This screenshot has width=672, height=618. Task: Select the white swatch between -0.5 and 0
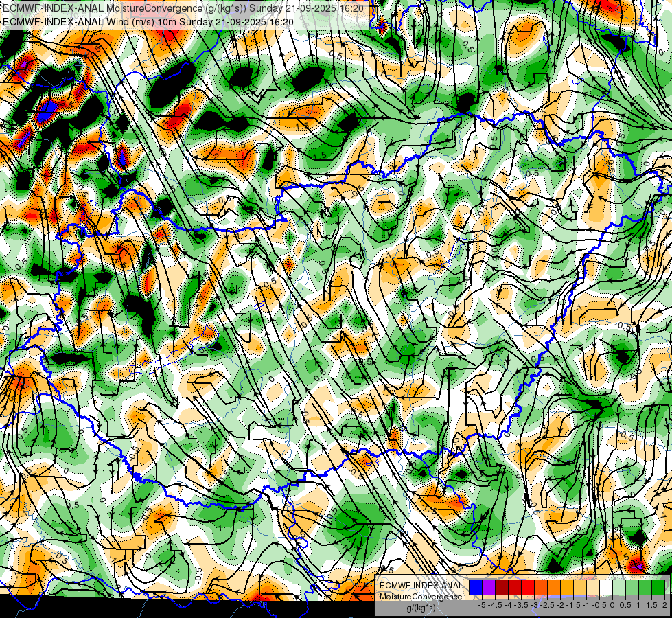pyautogui.click(x=606, y=588)
